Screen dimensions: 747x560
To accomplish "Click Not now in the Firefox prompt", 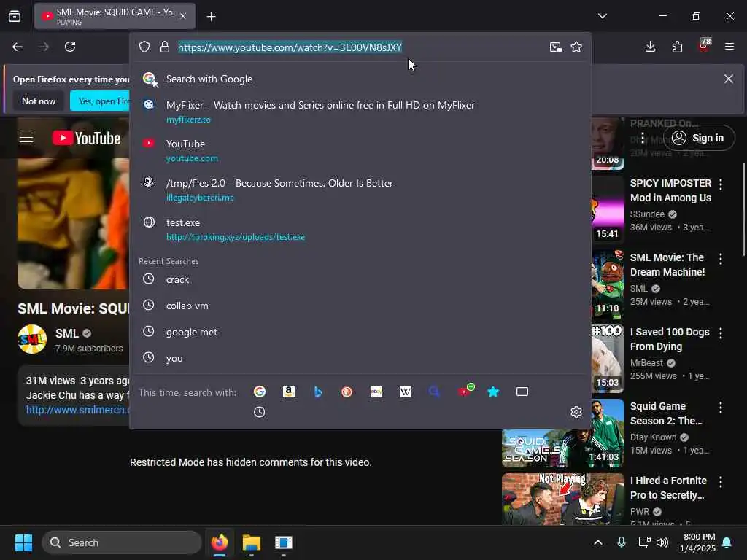I will point(39,101).
